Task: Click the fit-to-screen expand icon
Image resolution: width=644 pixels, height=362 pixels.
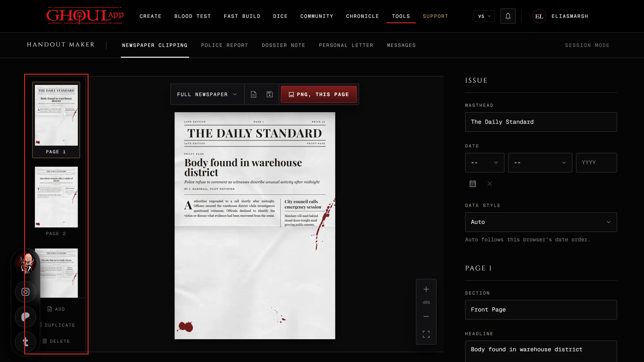Action: coord(426,334)
